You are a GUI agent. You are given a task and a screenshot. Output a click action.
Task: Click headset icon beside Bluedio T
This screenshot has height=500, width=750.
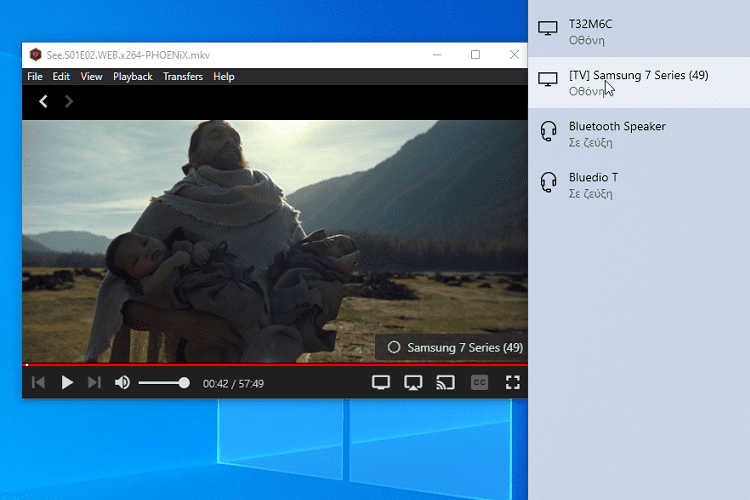[x=548, y=182]
